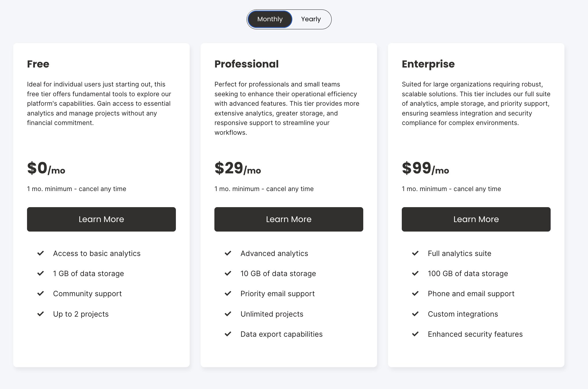Click the checkmark next to Enhanced security features
Viewport: 588px width, 389px height.
[415, 334]
